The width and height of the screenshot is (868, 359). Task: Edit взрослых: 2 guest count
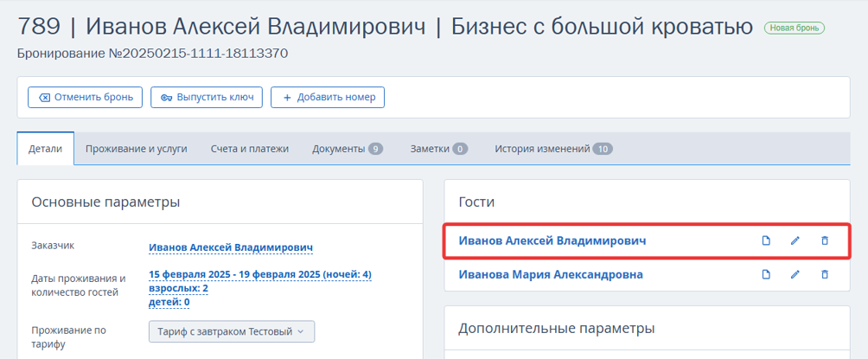[x=178, y=289]
